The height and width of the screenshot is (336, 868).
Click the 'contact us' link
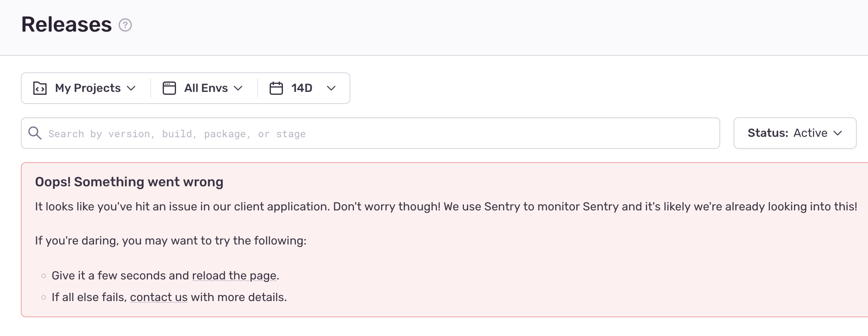(x=159, y=297)
